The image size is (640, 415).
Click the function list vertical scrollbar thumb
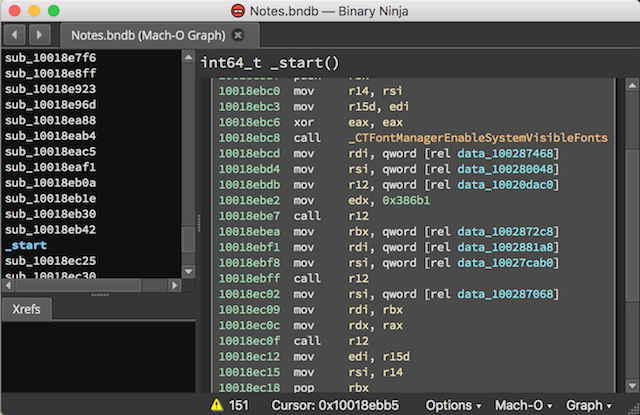click(x=188, y=240)
